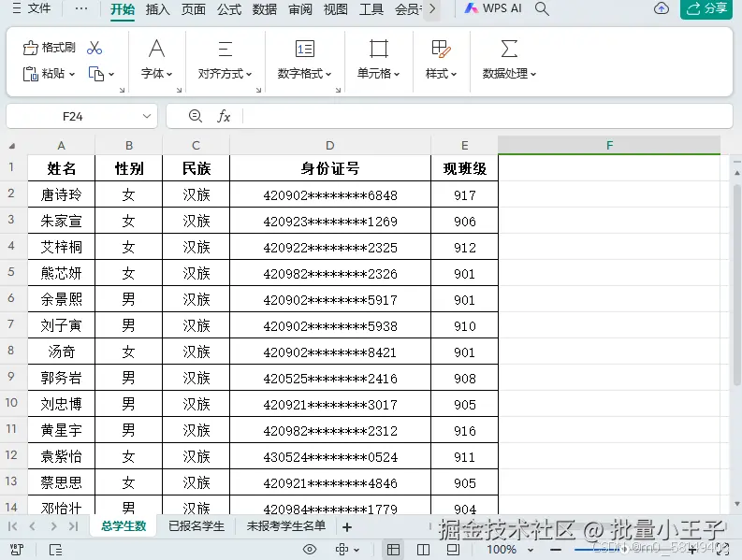Click the status bar settings icon

point(17,550)
